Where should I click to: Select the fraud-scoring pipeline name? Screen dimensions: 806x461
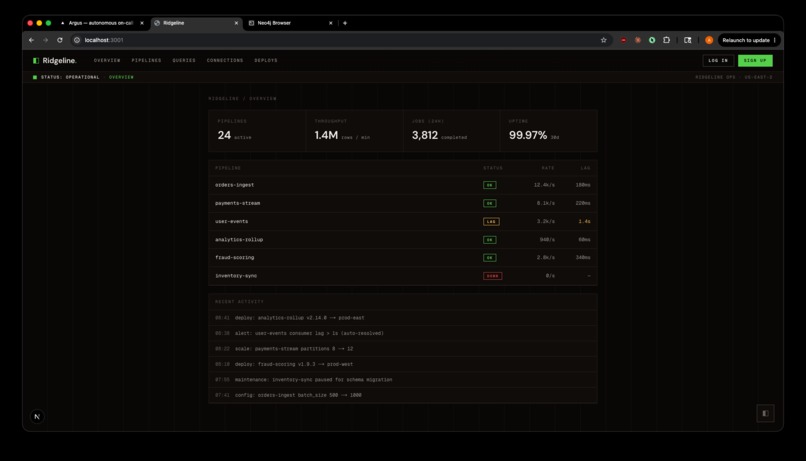[234, 257]
